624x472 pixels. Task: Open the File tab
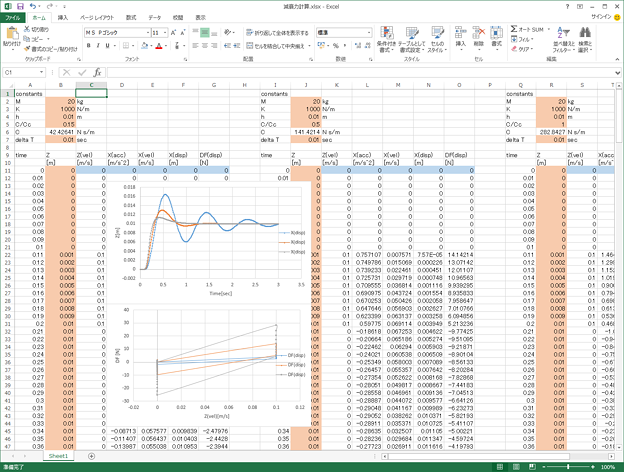coord(13,18)
